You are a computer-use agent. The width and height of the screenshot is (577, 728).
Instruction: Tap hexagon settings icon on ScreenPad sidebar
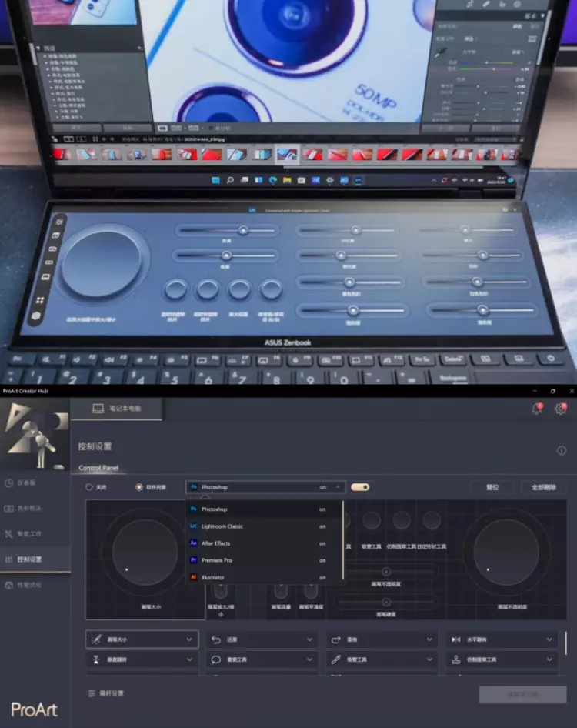36,316
